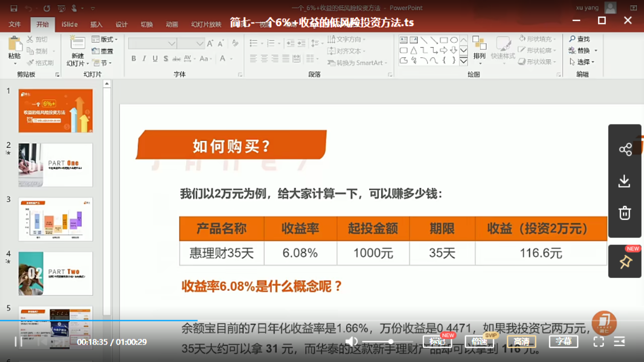Toggle Strikethrough formatting
The height and width of the screenshot is (362, 644).
pos(176,59)
